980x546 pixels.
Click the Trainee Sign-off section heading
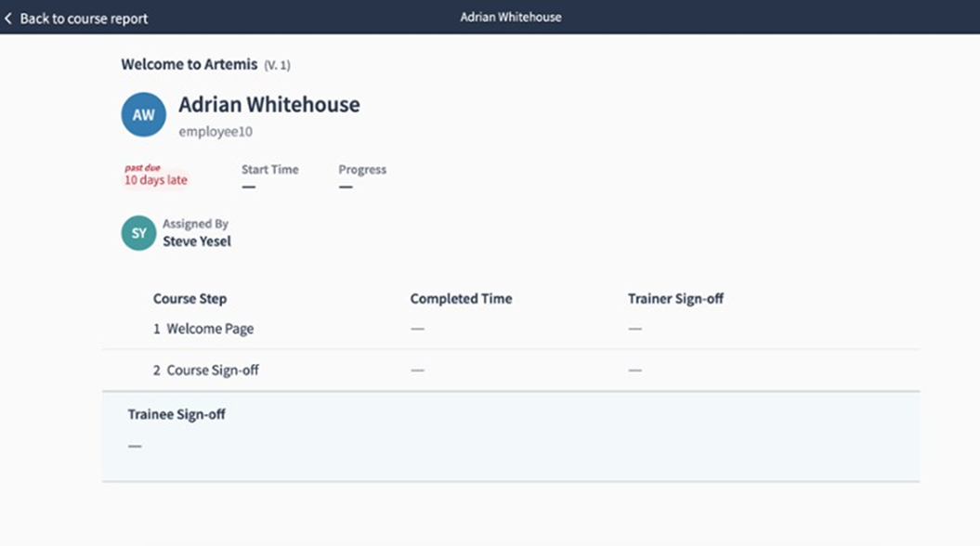176,414
